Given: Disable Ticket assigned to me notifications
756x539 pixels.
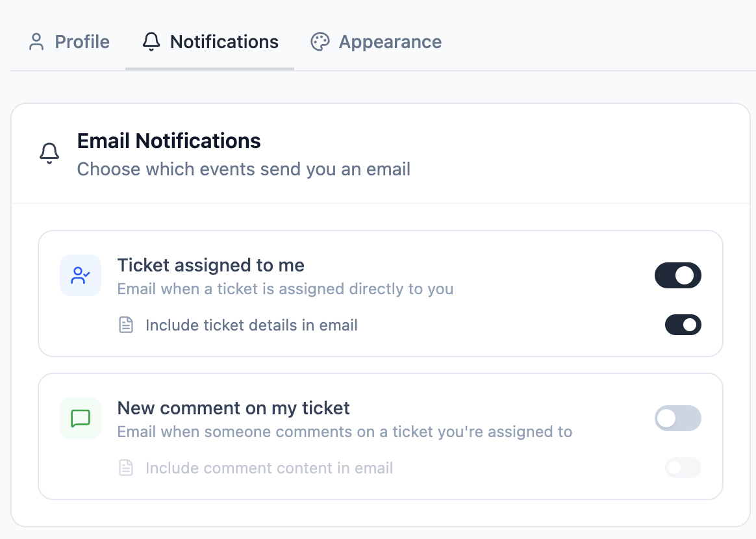Looking at the screenshot, I should click(678, 275).
